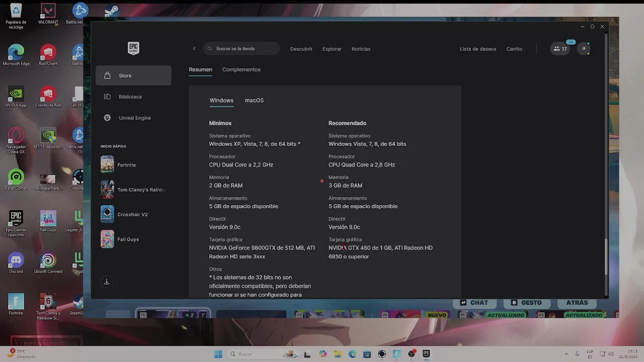Open Navegador Opera GX desktop shortcut
This screenshot has width=644, height=362.
(16, 140)
